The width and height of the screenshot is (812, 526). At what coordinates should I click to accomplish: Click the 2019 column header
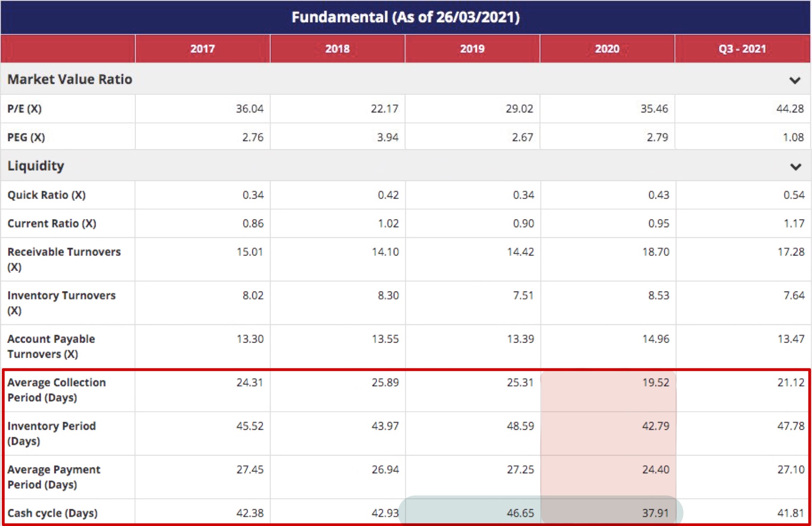(x=472, y=49)
